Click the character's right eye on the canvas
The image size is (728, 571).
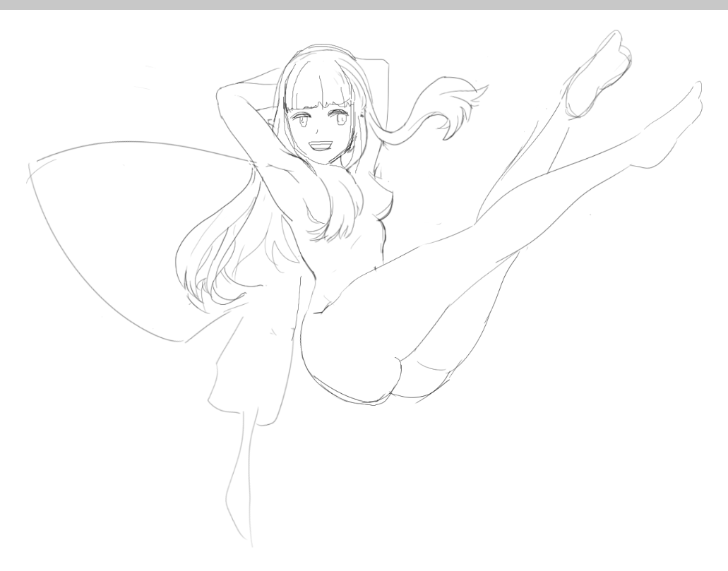click(x=341, y=119)
